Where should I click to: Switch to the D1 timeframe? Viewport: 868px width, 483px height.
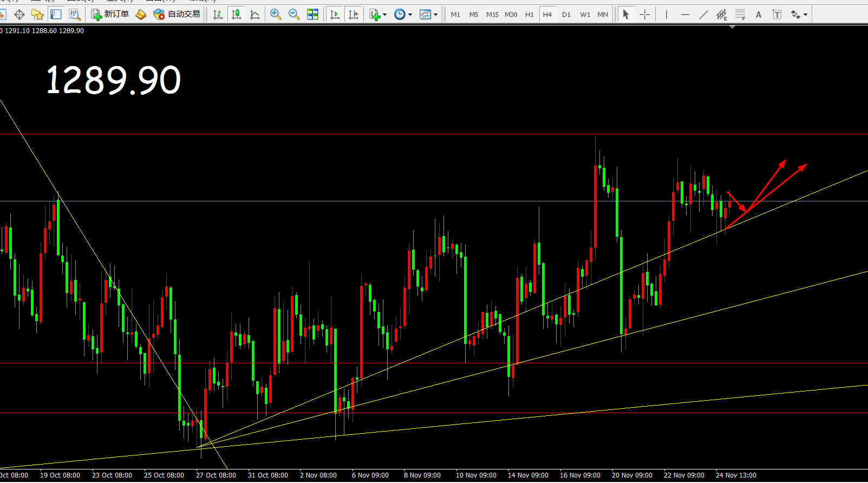pos(566,15)
